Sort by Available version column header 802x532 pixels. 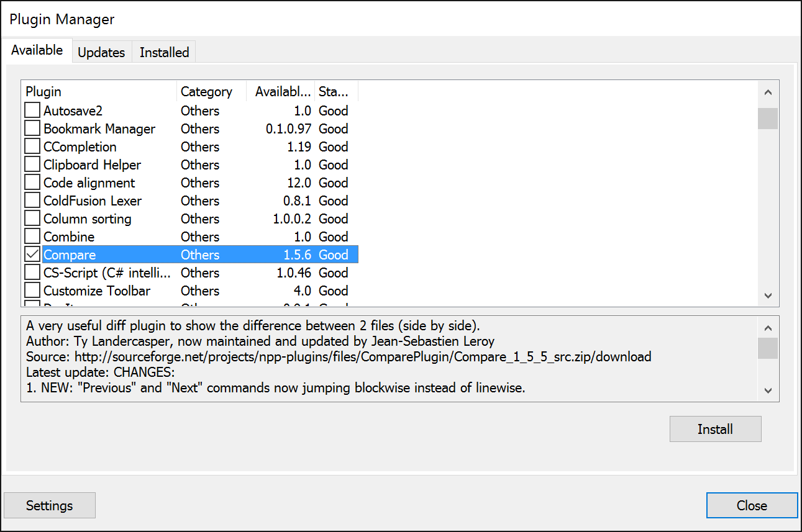coord(280,92)
